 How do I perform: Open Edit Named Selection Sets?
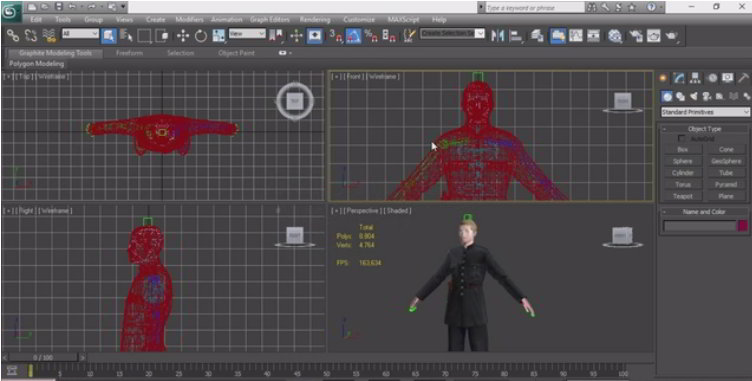tap(409, 36)
